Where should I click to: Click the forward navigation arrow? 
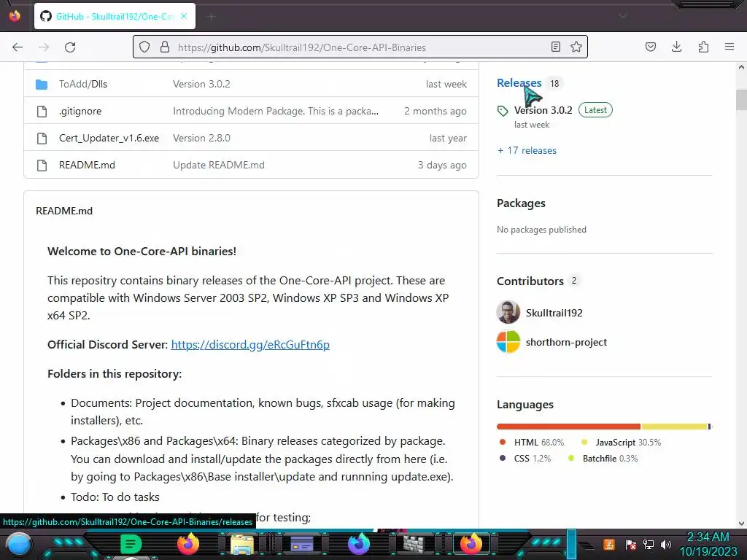[44, 47]
